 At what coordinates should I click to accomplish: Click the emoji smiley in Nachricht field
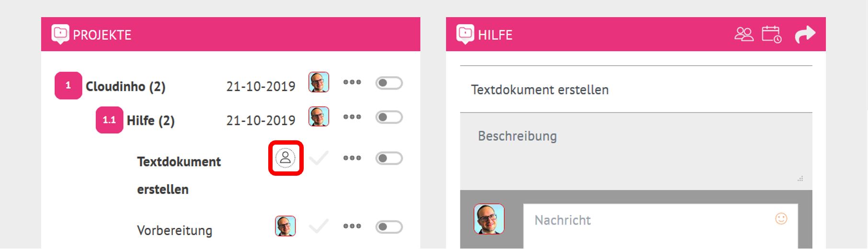[781, 219]
